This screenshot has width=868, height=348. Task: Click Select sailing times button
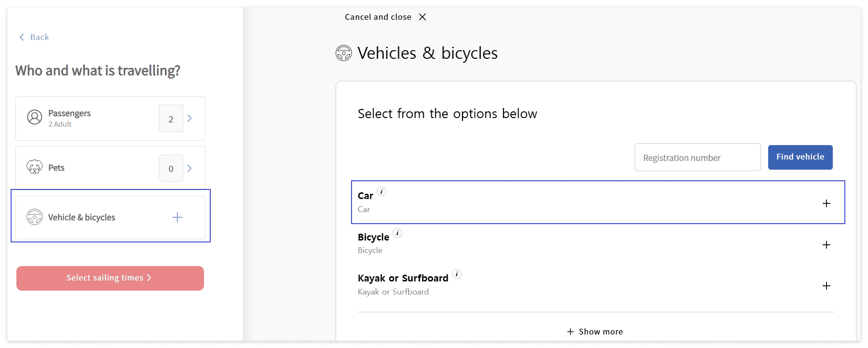pyautogui.click(x=110, y=278)
